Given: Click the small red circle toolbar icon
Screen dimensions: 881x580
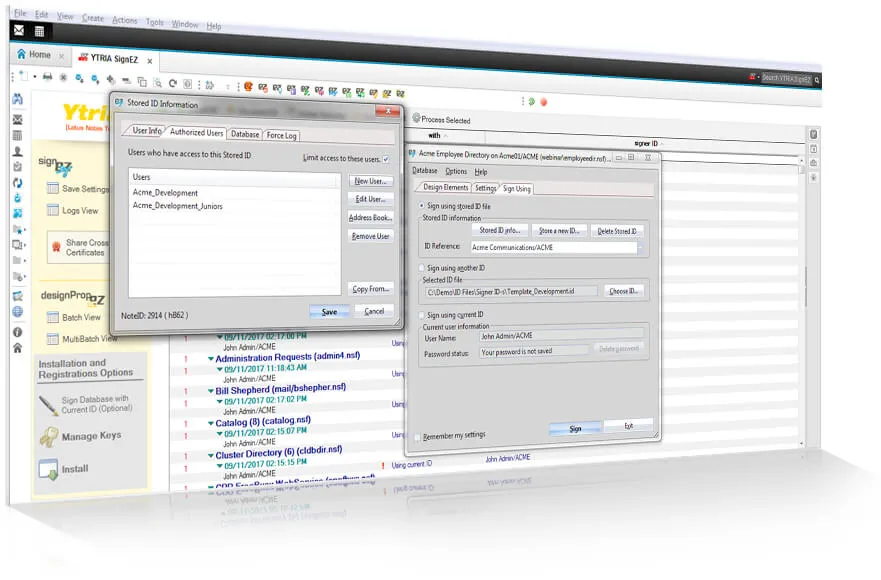Looking at the screenshot, I should pos(543,102).
